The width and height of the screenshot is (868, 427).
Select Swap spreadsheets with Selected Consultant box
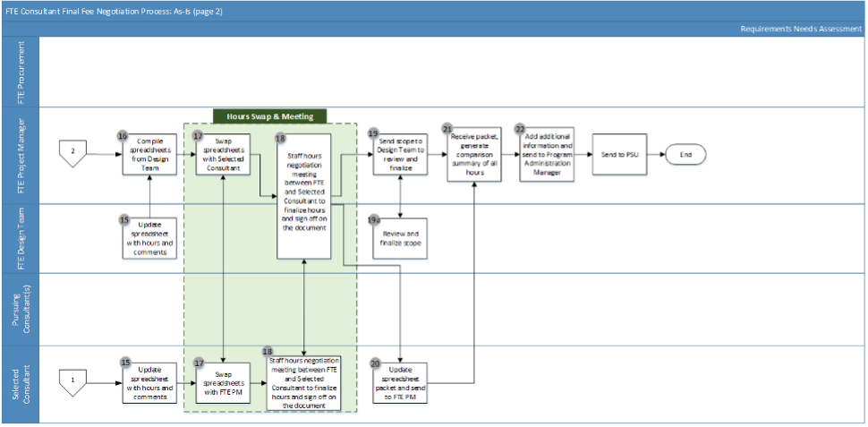point(223,154)
